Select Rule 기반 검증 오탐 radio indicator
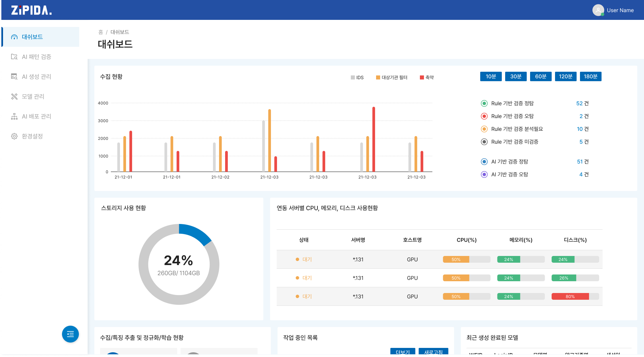The height and width of the screenshot is (357, 644). coord(484,116)
